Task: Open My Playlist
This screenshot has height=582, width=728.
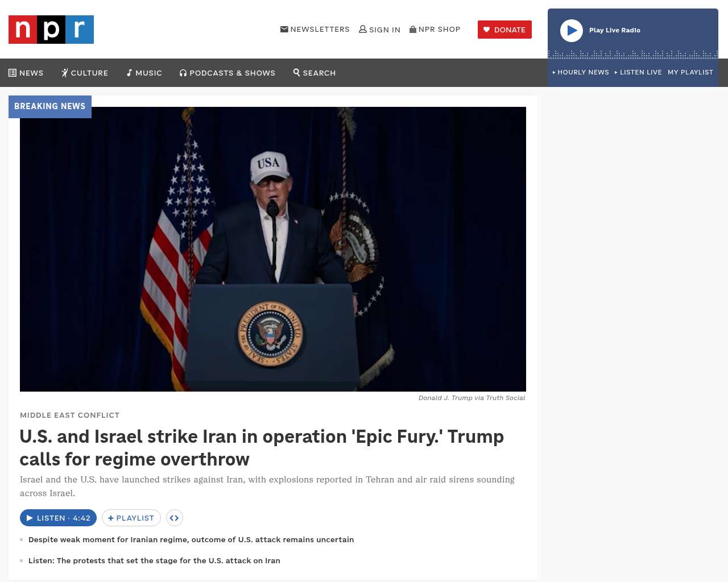Action: click(690, 72)
